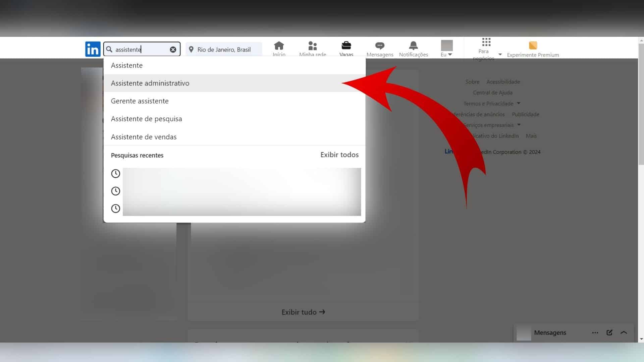Select 'Assistente de pesquisa' suggestion
The image size is (644, 362).
pyautogui.click(x=234, y=119)
